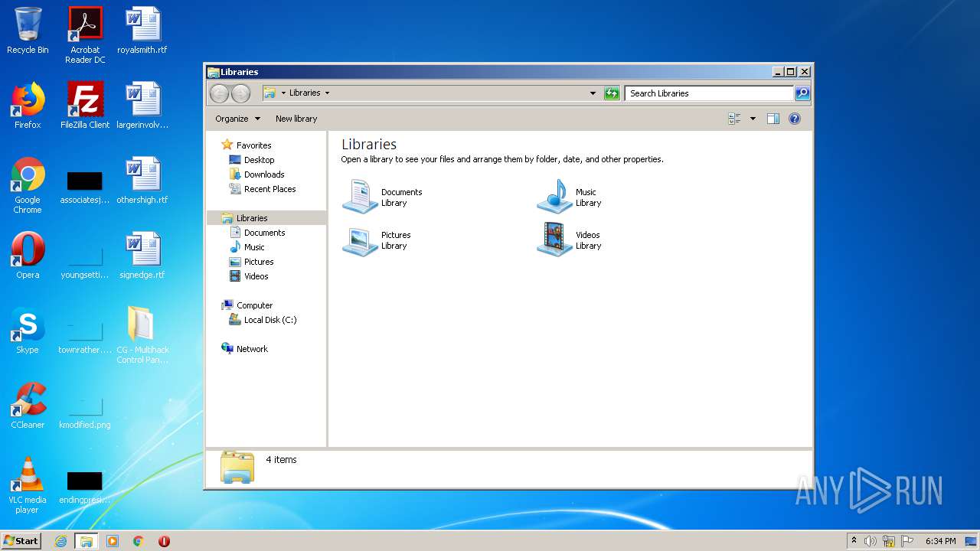This screenshot has width=980, height=551.
Task: Click the search magnifier icon
Action: click(802, 93)
